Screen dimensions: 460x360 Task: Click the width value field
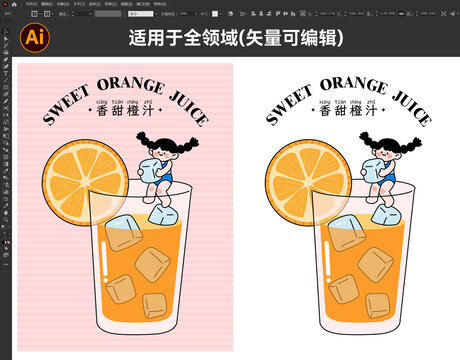[x=388, y=14]
